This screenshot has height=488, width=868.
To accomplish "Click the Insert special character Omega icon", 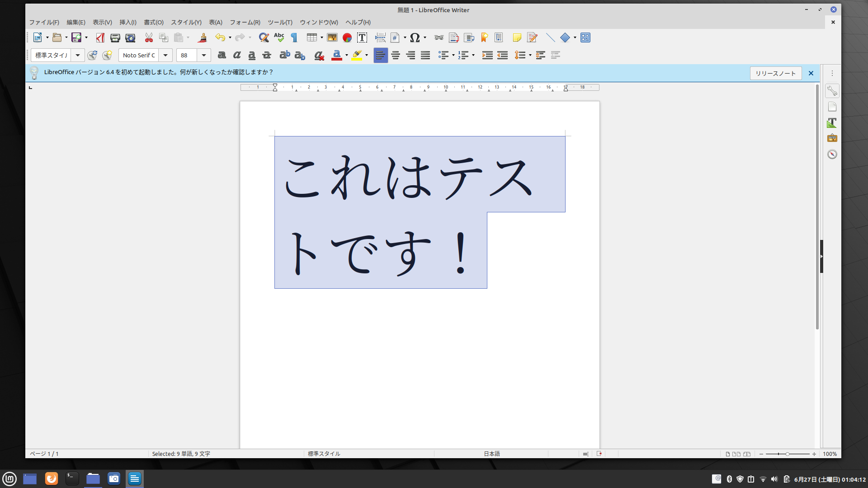I will pos(415,38).
